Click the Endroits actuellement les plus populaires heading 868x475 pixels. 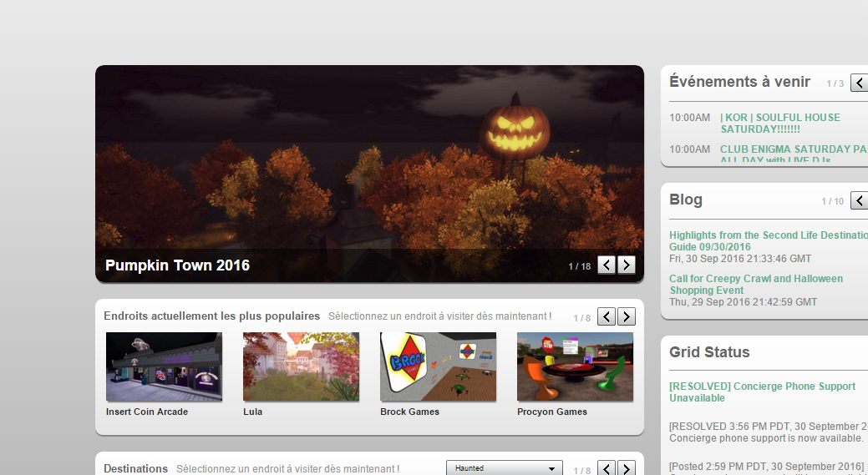pyautogui.click(x=211, y=316)
